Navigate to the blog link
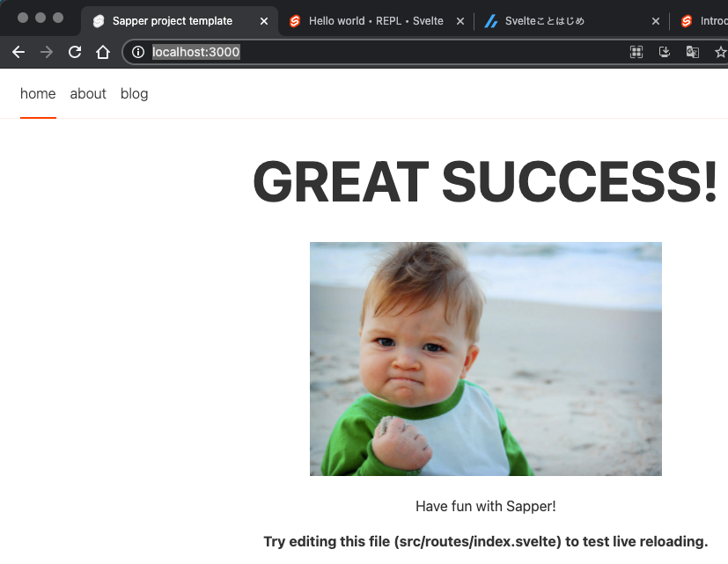 pos(134,94)
